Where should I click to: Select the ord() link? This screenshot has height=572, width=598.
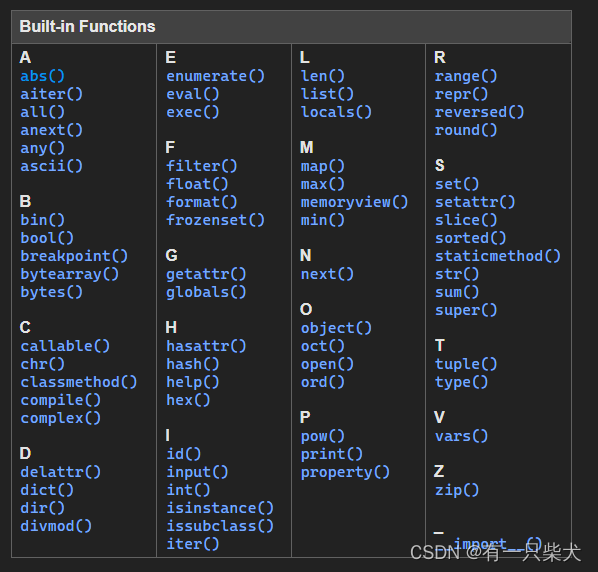[323, 382]
